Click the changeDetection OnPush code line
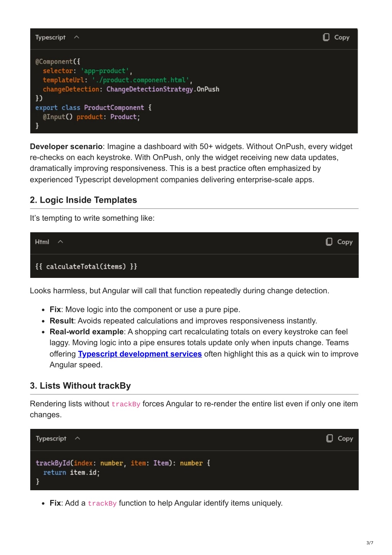This screenshot has height=555, width=392. (x=131, y=89)
